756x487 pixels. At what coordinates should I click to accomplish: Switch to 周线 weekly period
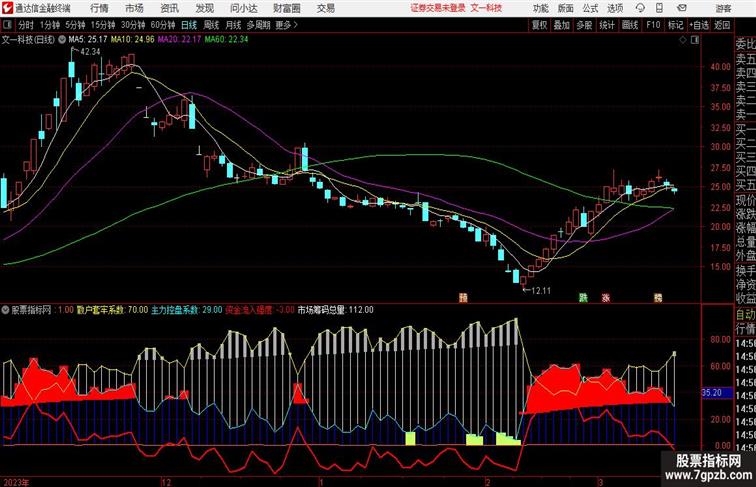point(211,25)
